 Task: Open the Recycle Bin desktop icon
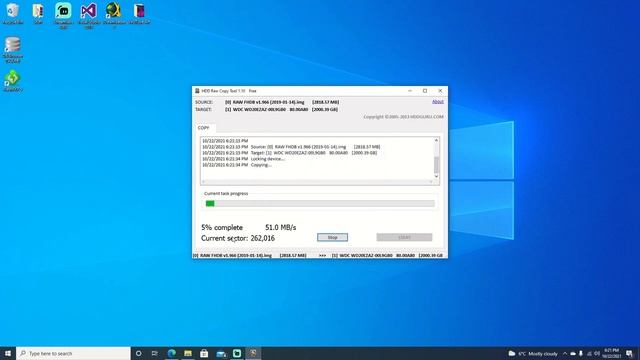tap(13, 13)
